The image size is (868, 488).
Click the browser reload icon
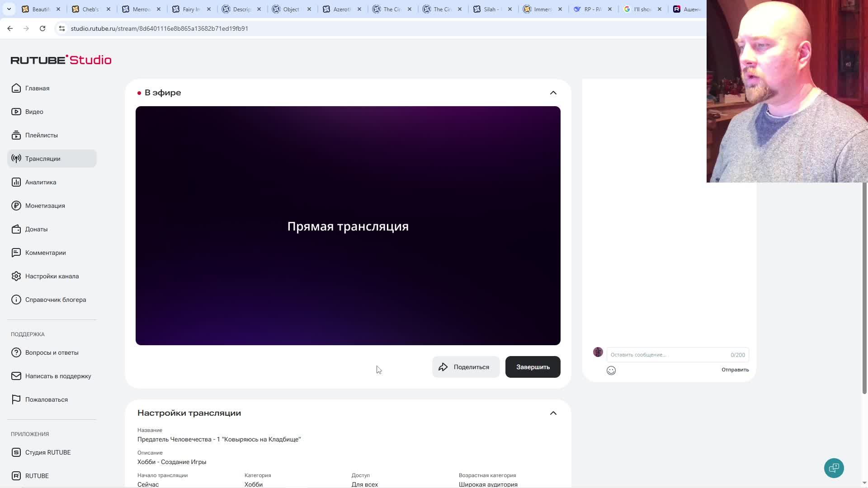(42, 28)
